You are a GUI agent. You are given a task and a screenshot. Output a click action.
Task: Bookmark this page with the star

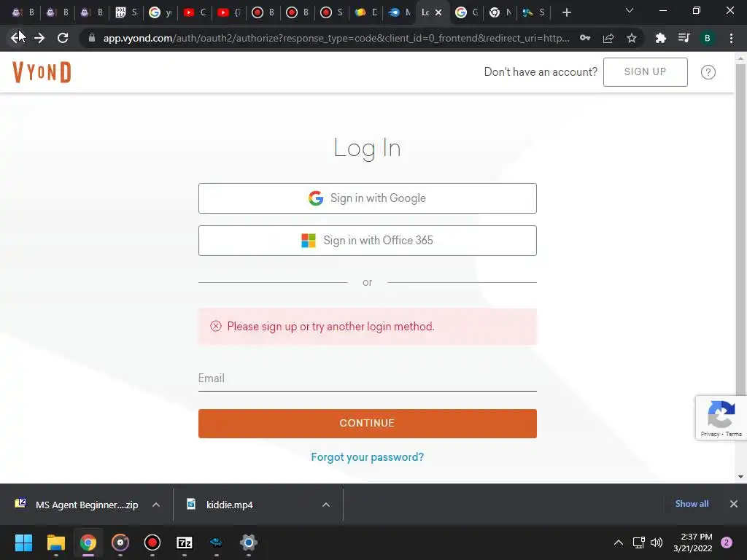632,38
